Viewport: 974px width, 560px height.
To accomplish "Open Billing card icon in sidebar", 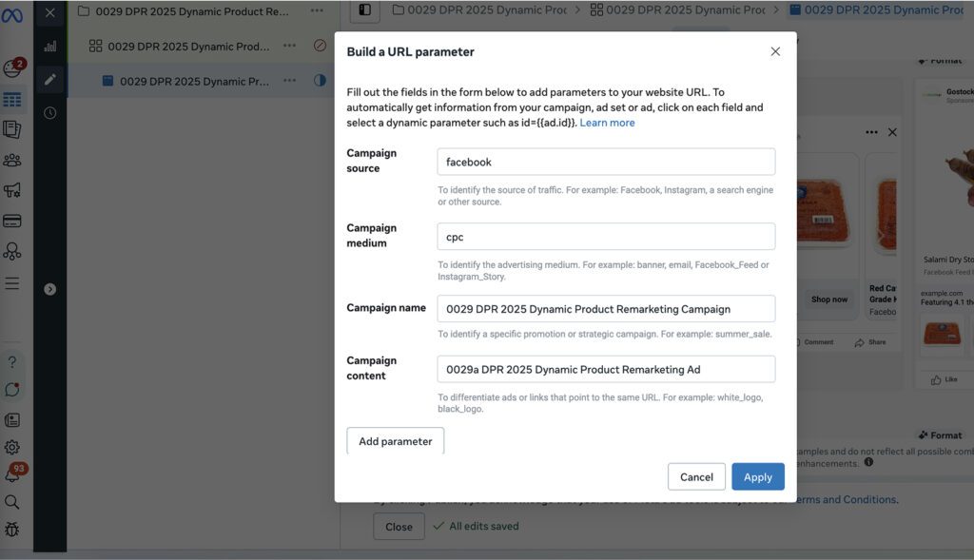I will click(x=12, y=221).
